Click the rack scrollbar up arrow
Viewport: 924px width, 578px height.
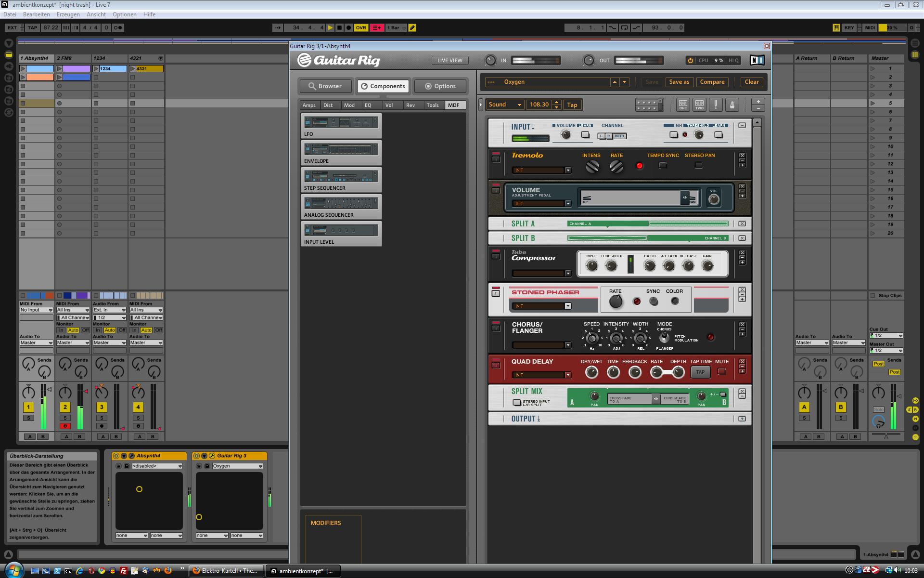tap(757, 123)
